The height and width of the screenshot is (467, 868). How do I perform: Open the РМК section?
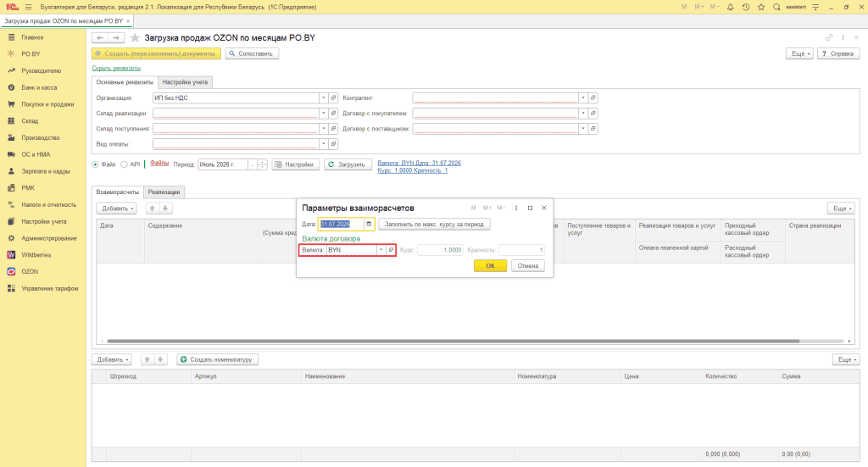click(x=28, y=187)
